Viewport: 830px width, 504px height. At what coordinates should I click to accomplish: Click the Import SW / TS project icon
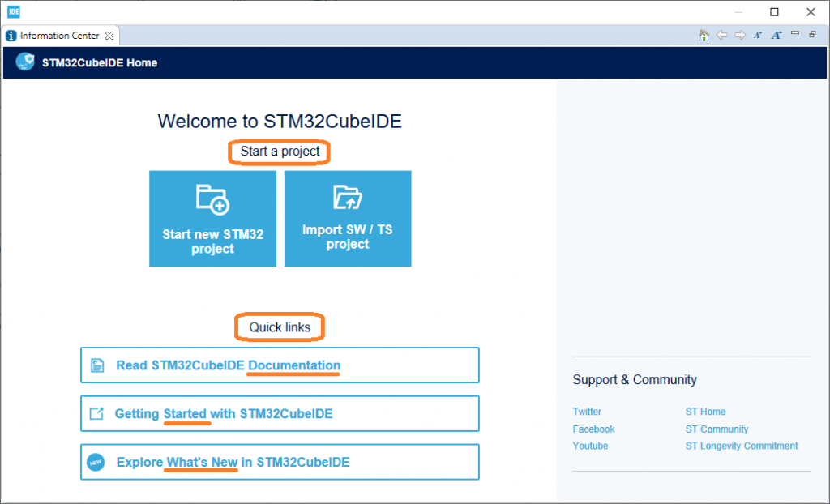(347, 199)
